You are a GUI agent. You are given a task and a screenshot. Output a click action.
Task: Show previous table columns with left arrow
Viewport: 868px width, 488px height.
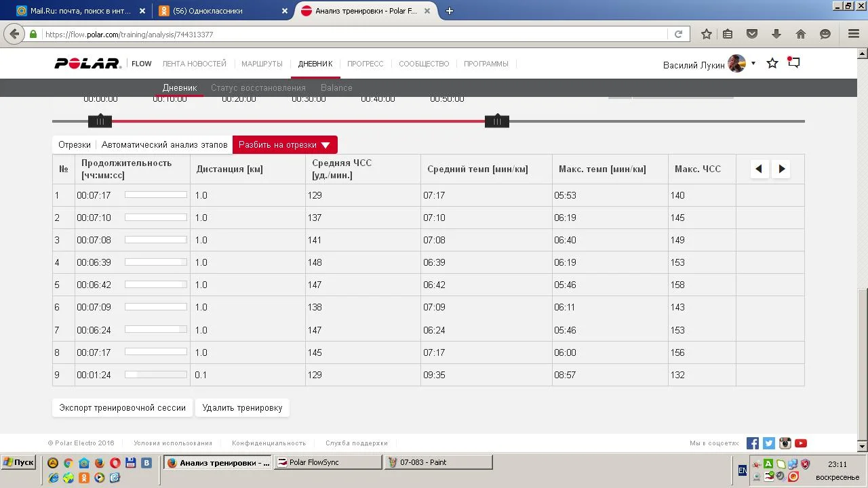pyautogui.click(x=759, y=169)
